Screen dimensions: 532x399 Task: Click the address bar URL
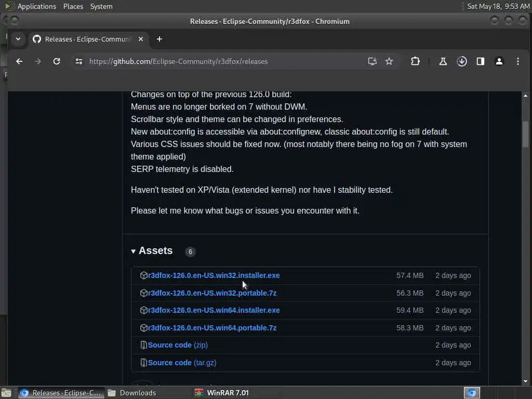coord(179,61)
